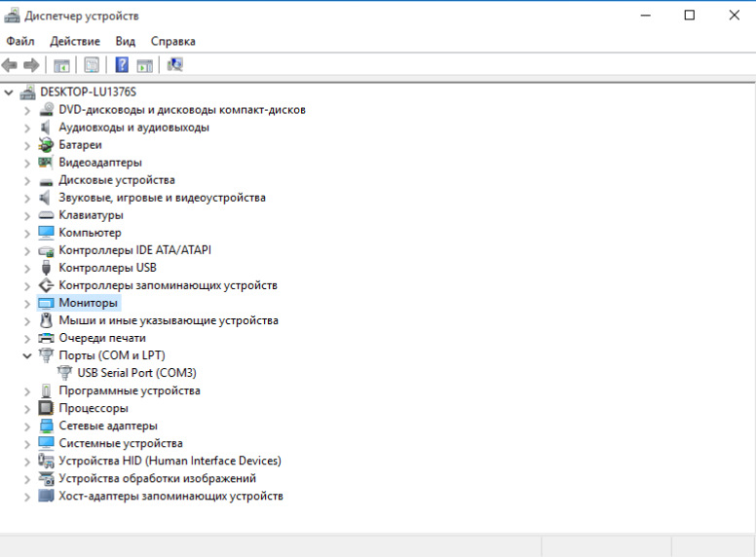Select Дисковые устройства row text
Image resolution: width=756 pixels, height=557 pixels.
pyautogui.click(x=117, y=180)
